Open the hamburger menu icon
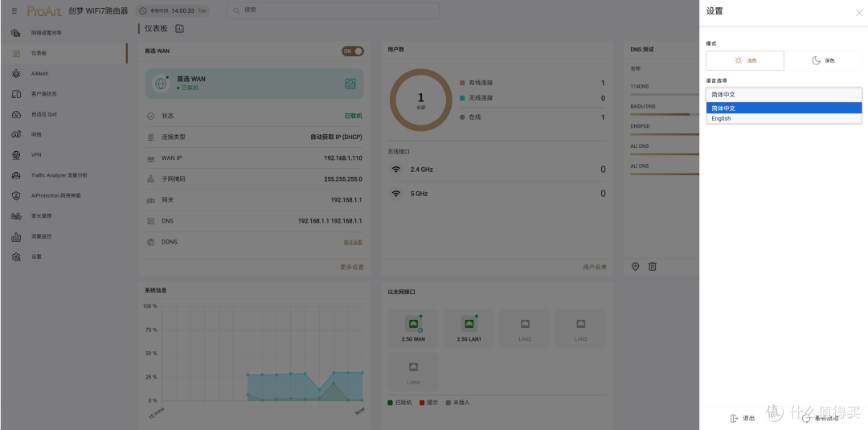868x430 pixels. pos(14,11)
